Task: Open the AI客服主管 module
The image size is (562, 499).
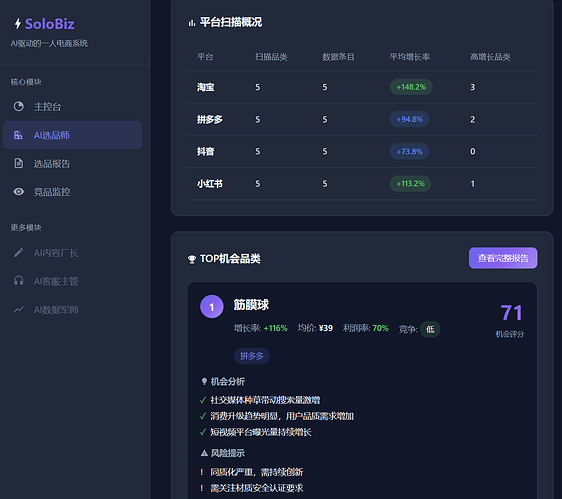Action: [73, 281]
